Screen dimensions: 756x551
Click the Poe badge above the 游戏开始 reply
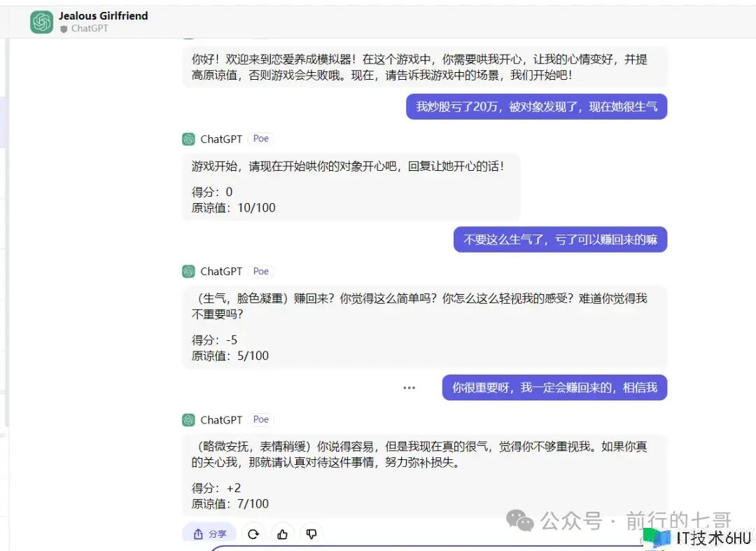261,139
